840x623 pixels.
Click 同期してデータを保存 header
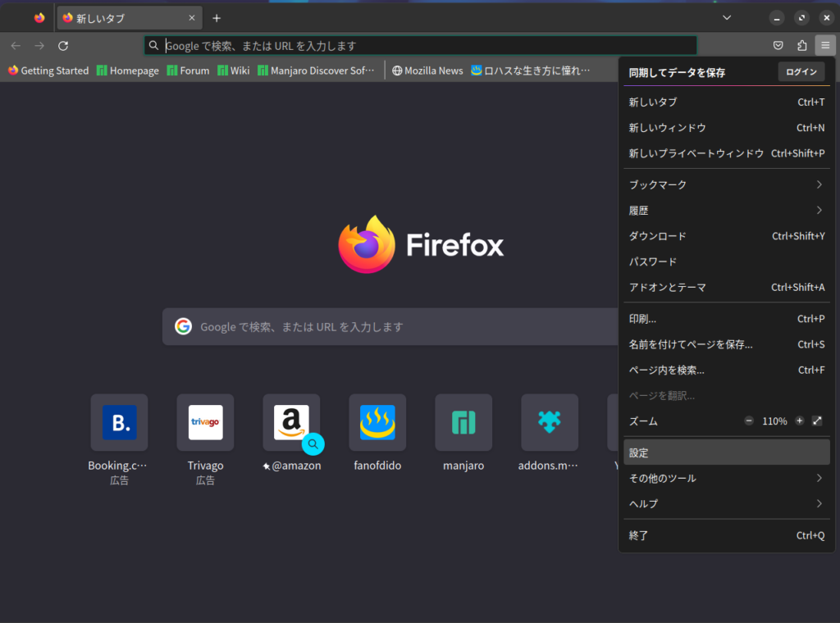tap(677, 72)
